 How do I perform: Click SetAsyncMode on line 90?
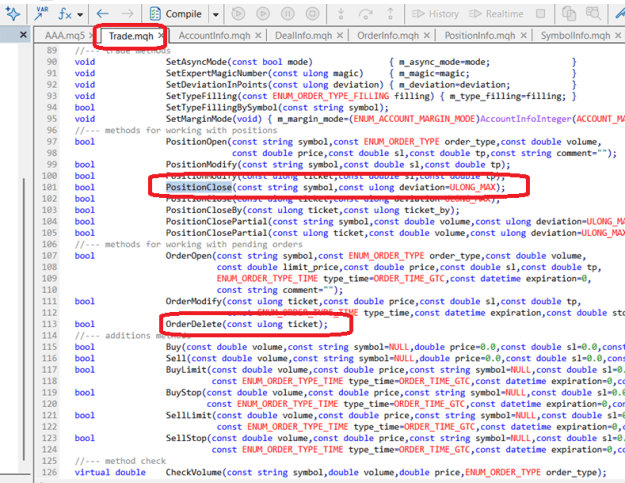[x=196, y=62]
